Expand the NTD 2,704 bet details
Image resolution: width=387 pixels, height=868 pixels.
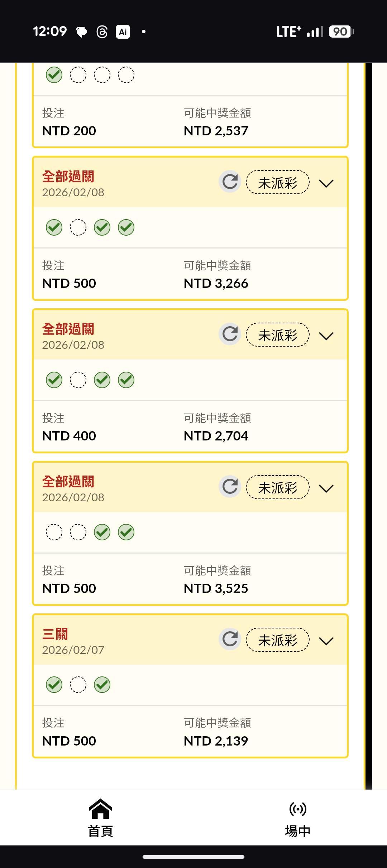[x=326, y=336]
